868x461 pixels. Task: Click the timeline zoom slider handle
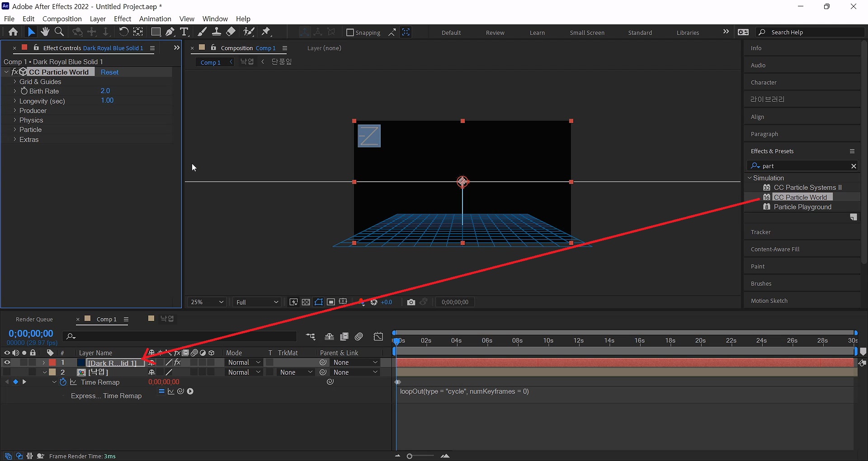pos(409,456)
